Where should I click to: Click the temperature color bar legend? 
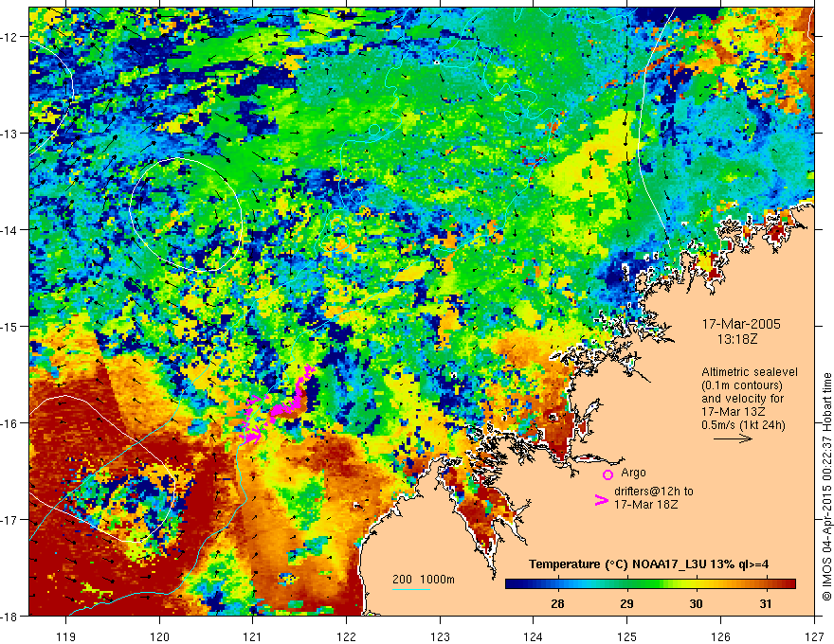pyautogui.click(x=650, y=584)
